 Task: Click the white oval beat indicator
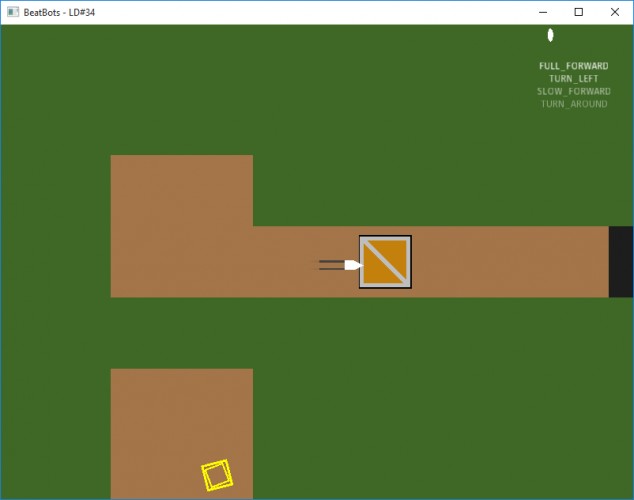click(550, 35)
